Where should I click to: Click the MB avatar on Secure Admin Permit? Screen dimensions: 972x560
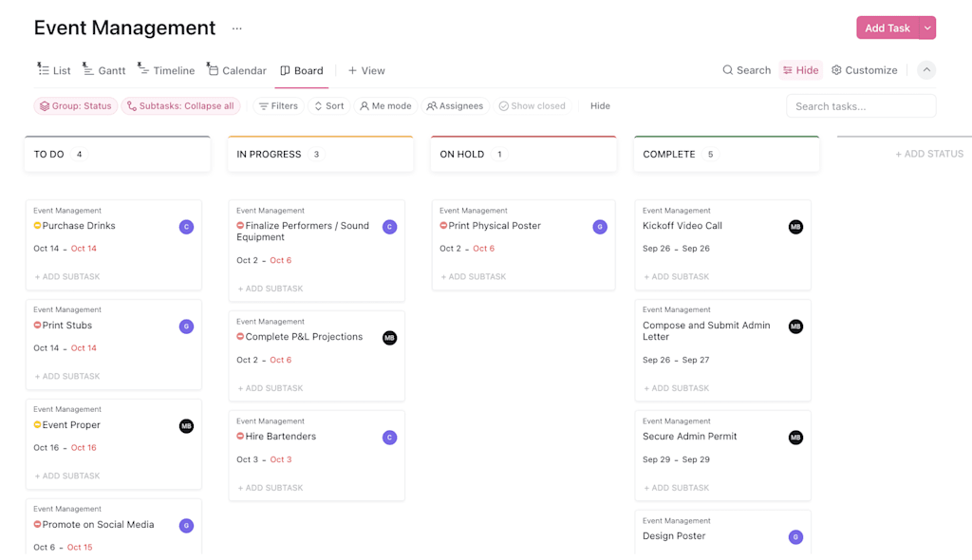tap(796, 438)
